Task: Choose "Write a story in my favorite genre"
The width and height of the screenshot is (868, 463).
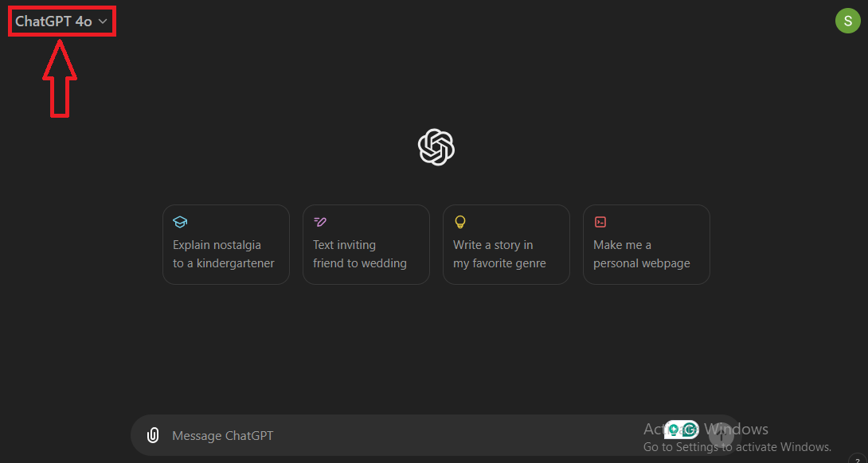Action: pos(506,244)
